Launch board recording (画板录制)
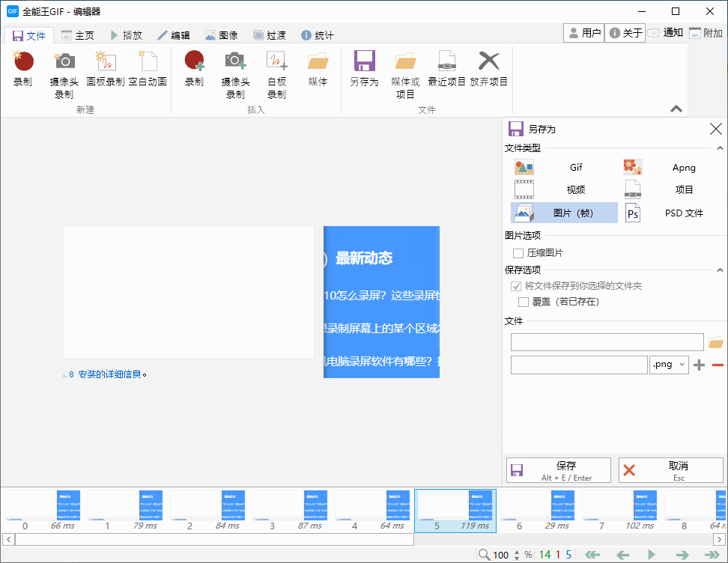 (x=106, y=69)
